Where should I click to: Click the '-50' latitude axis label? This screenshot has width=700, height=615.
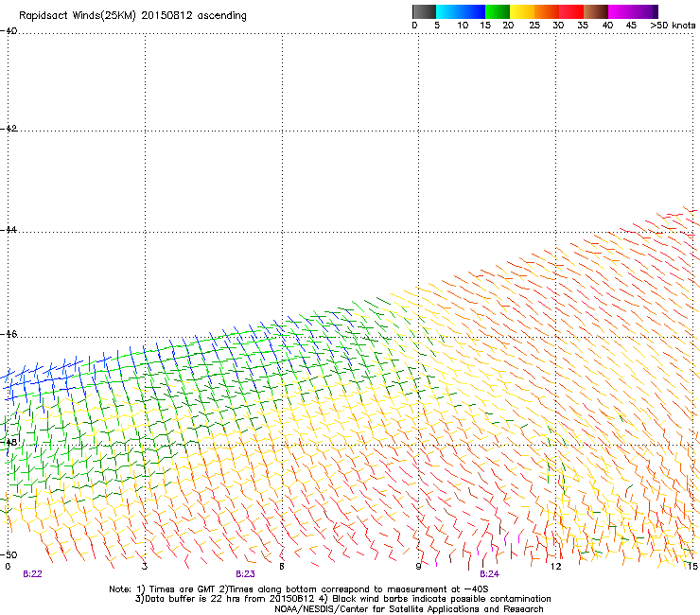9,554
